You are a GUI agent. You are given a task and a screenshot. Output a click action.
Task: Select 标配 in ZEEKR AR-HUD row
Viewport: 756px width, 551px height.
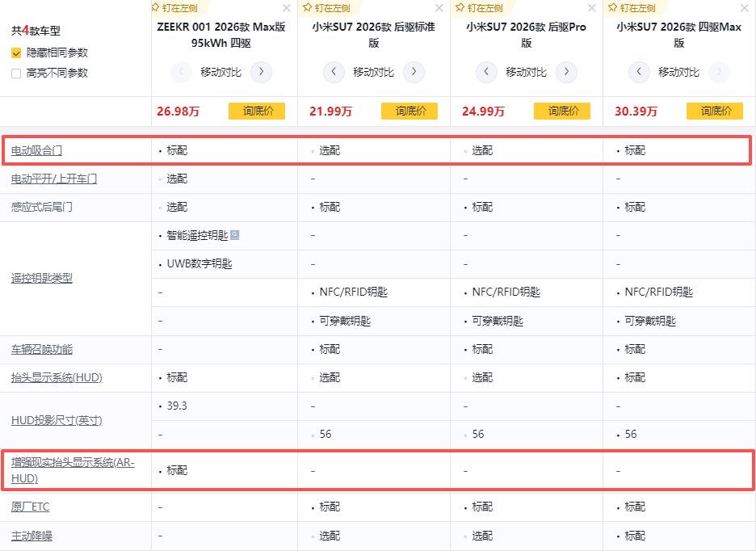click(177, 470)
